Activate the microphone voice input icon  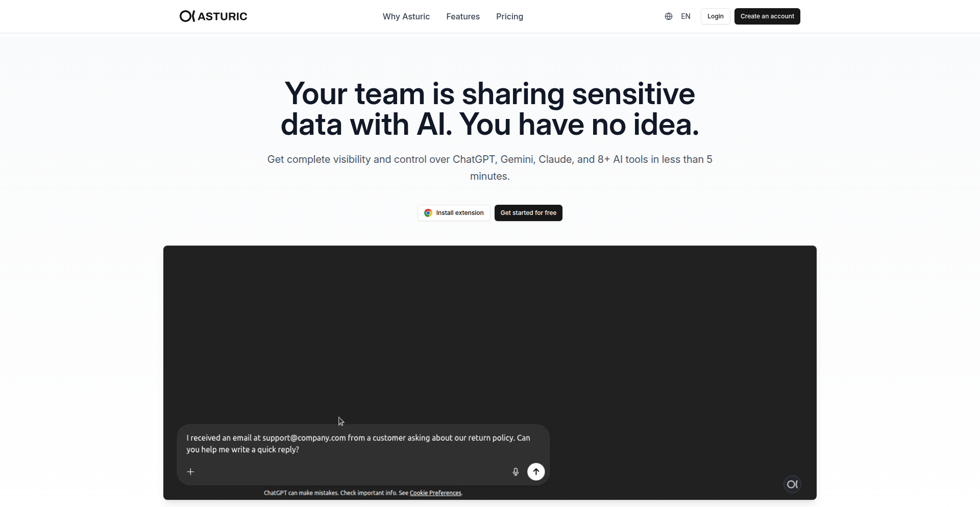(516, 472)
